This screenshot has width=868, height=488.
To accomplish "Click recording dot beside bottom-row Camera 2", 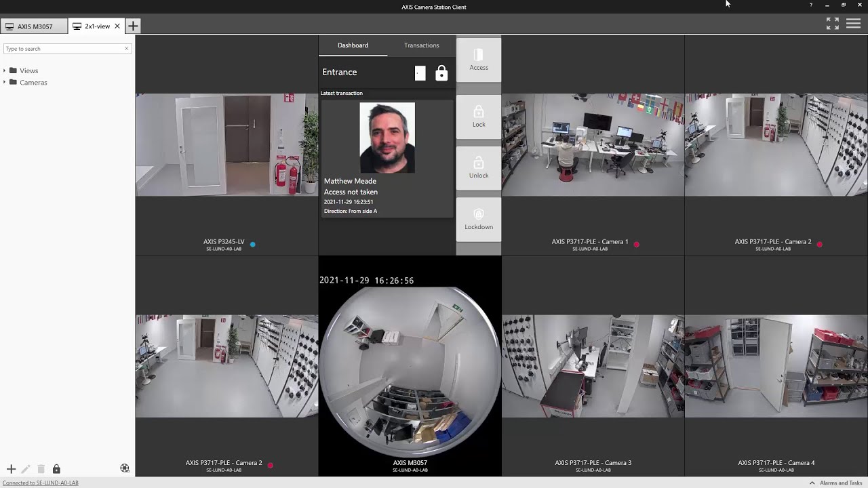I will pyautogui.click(x=271, y=465).
